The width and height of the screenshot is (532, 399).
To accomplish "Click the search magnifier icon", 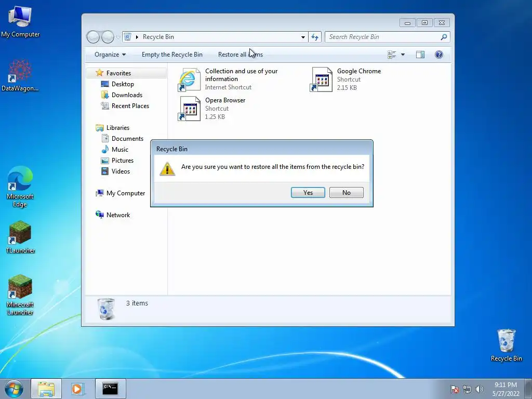I will point(444,37).
